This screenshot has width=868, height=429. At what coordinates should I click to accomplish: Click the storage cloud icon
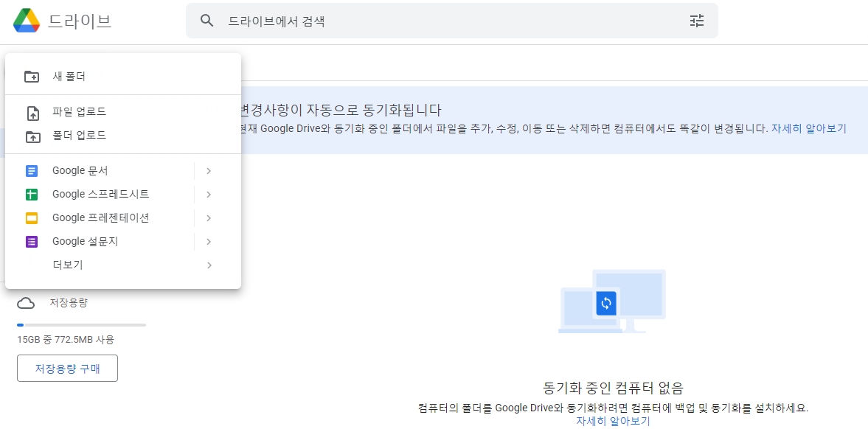pos(26,304)
